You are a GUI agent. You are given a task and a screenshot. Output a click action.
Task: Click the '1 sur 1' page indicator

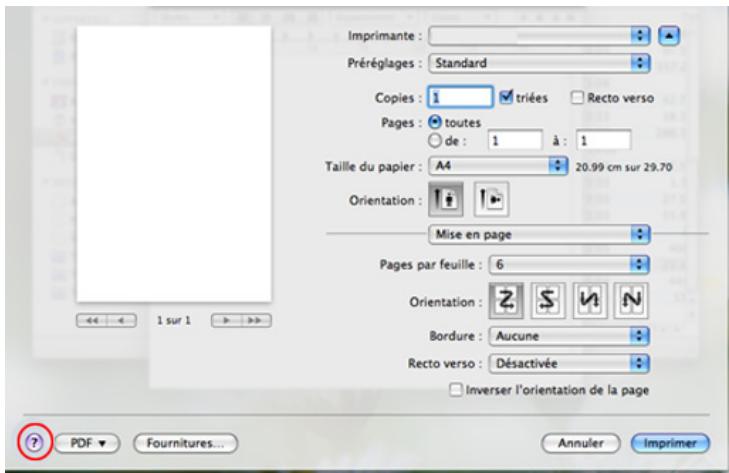click(x=174, y=320)
